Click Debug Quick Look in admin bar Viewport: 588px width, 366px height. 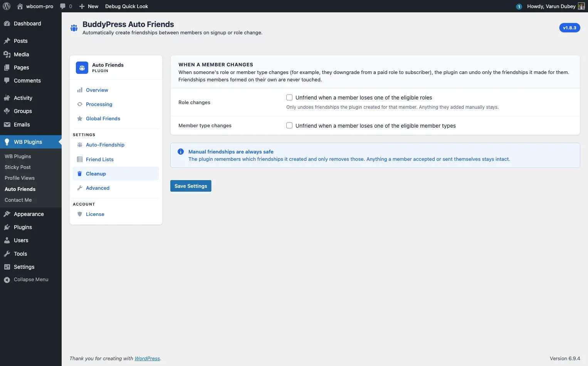[x=127, y=6]
